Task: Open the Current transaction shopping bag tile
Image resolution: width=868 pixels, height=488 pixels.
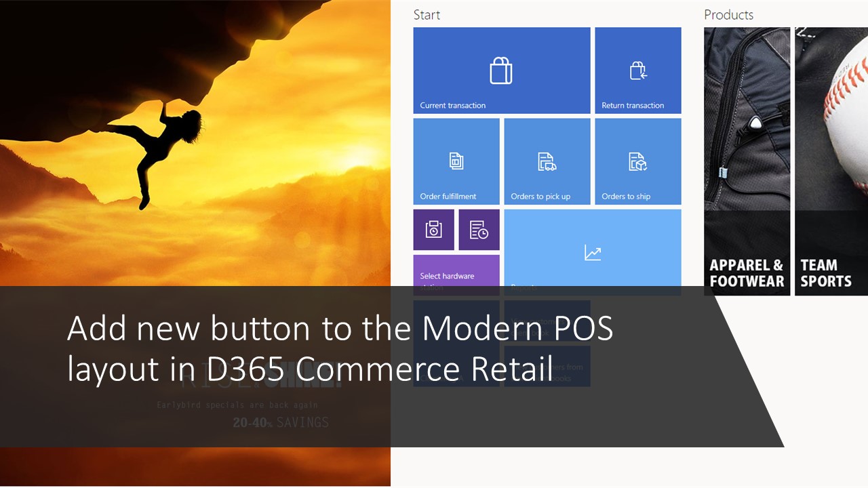Action: click(501, 70)
